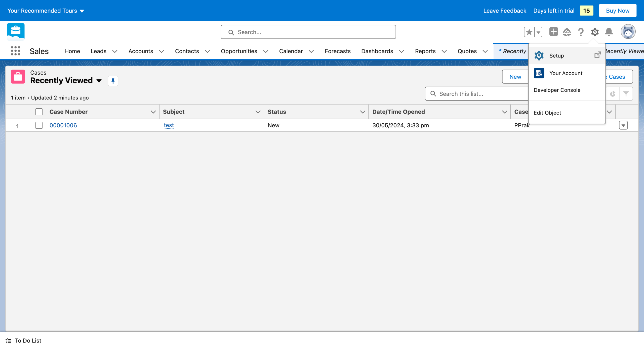644x349 pixels.
Task: Select the checkbox for case 00001006
Action: tap(39, 125)
